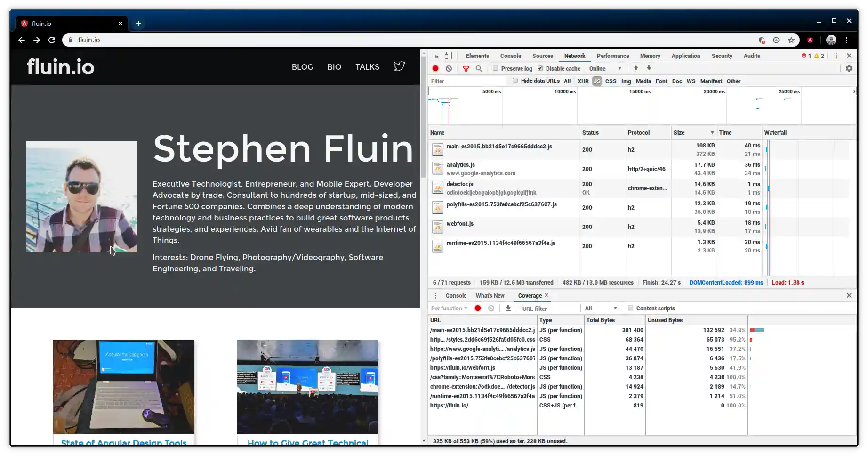
Task: Close the Coverage tab
Action: coord(547,295)
